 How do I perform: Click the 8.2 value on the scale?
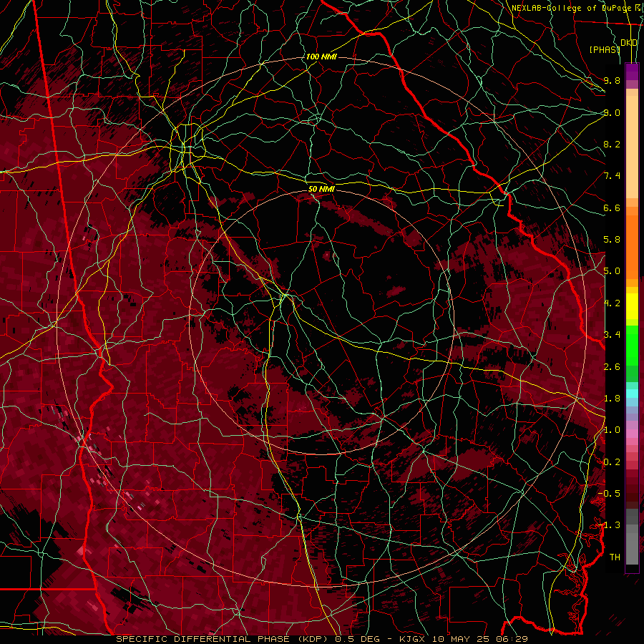pos(612,144)
